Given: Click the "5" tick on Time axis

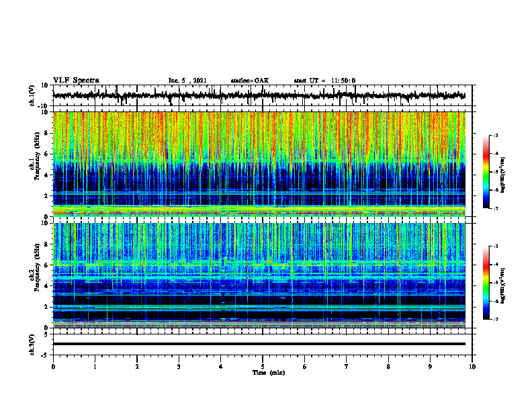Looking at the screenshot, I should pyautogui.click(x=263, y=367).
